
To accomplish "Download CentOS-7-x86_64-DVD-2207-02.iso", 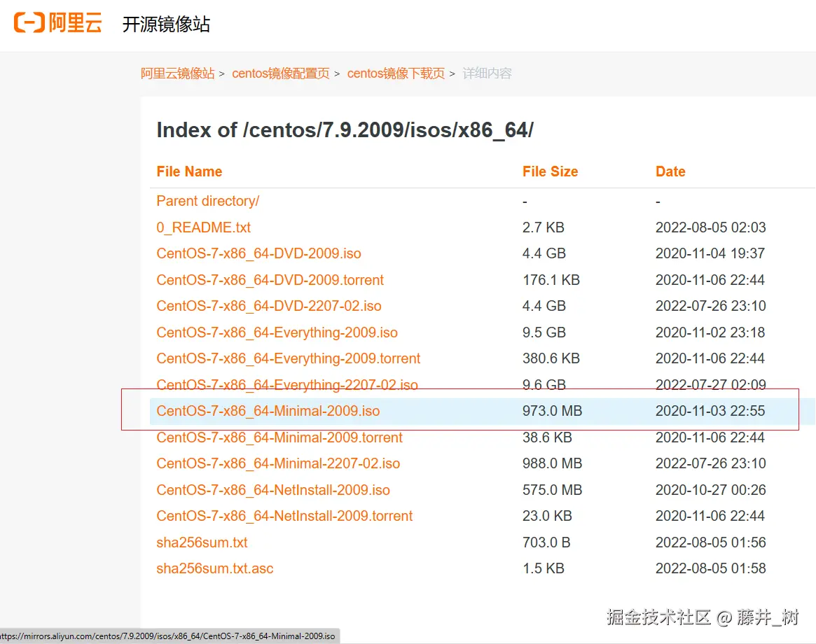I will (x=269, y=306).
